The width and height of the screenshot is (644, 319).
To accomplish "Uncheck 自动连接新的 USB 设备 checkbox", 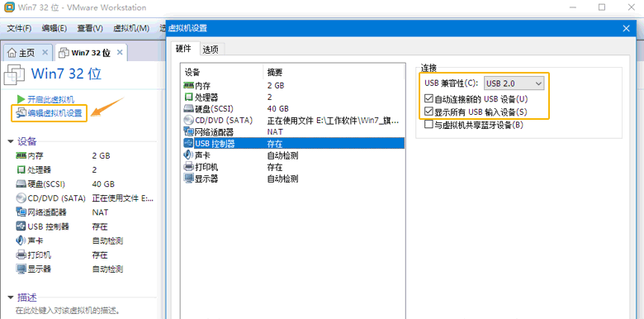I will [x=429, y=99].
